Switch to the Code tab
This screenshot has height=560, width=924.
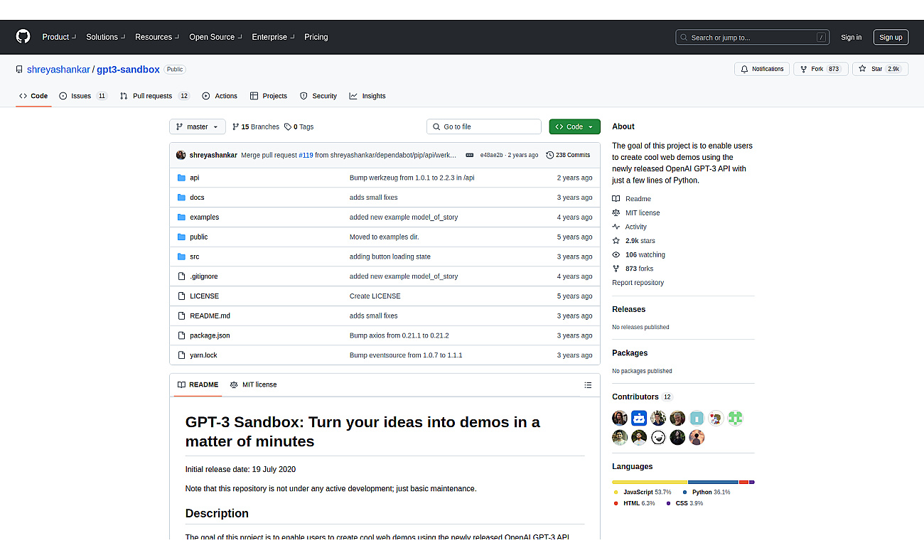click(x=33, y=96)
